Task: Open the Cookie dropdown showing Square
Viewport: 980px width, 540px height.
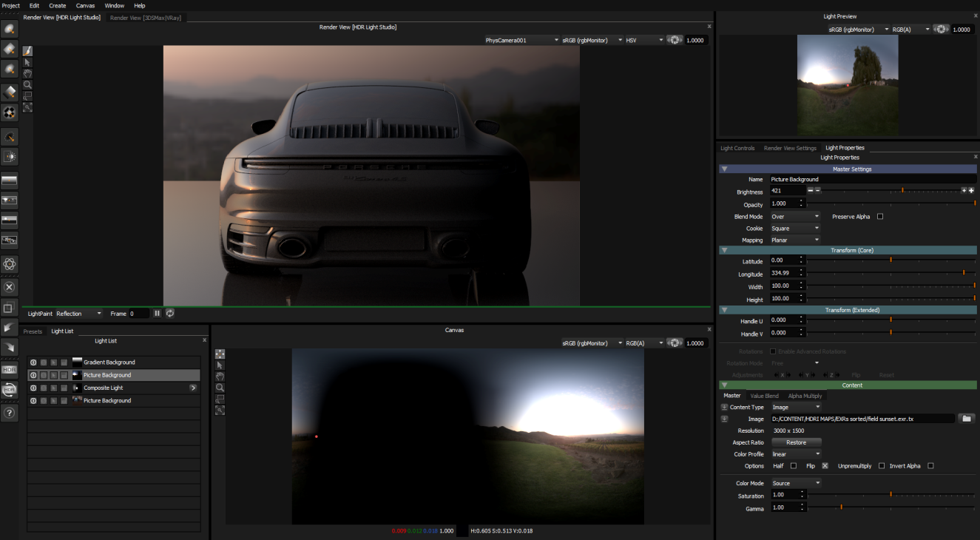Action: [795, 229]
